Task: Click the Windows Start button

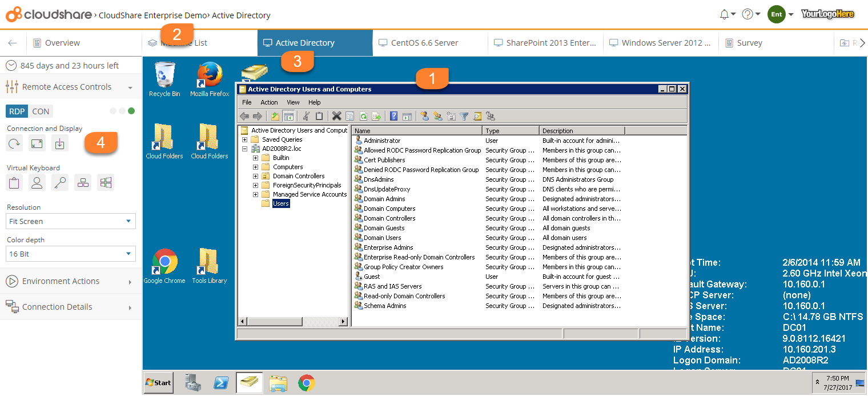Action: pos(159,383)
